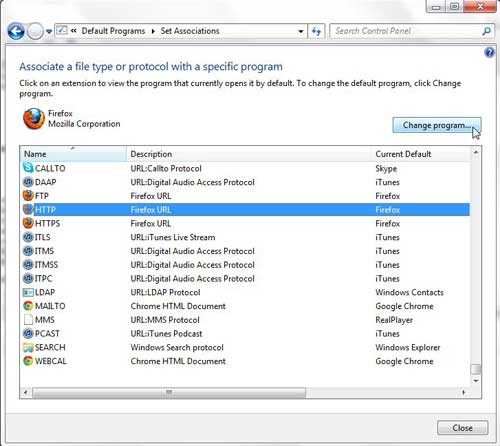The image size is (500, 446).
Task: Select the Windows Contacts icon beside LDAP
Action: (28, 292)
